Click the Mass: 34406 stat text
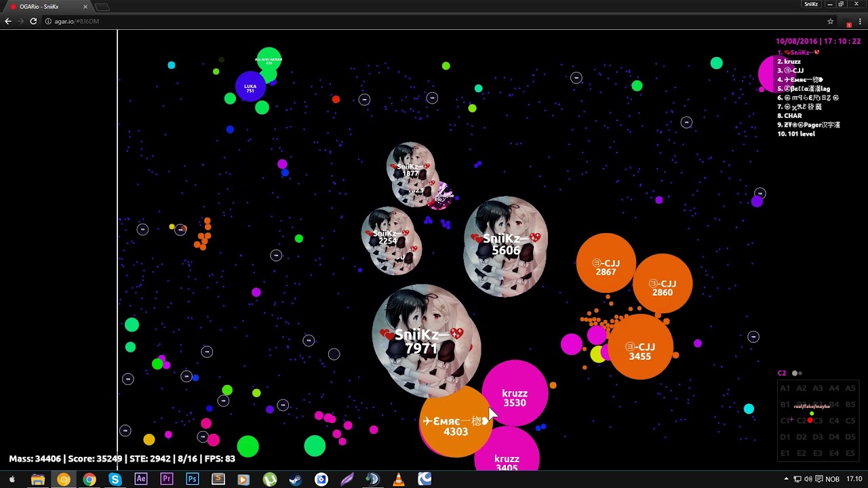Viewport: 868px width, 488px height. [35, 459]
